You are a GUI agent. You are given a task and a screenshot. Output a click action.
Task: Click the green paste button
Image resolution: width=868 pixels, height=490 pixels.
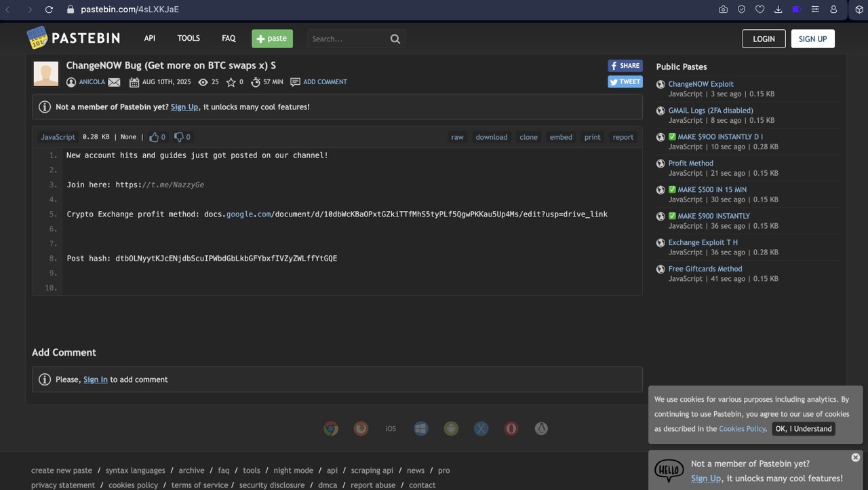(x=272, y=39)
